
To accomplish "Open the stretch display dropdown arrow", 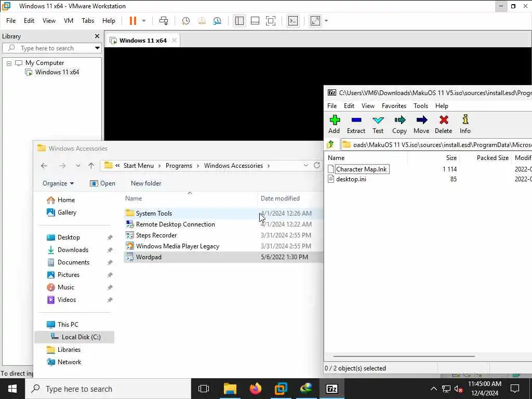I will pyautogui.click(x=326, y=21).
